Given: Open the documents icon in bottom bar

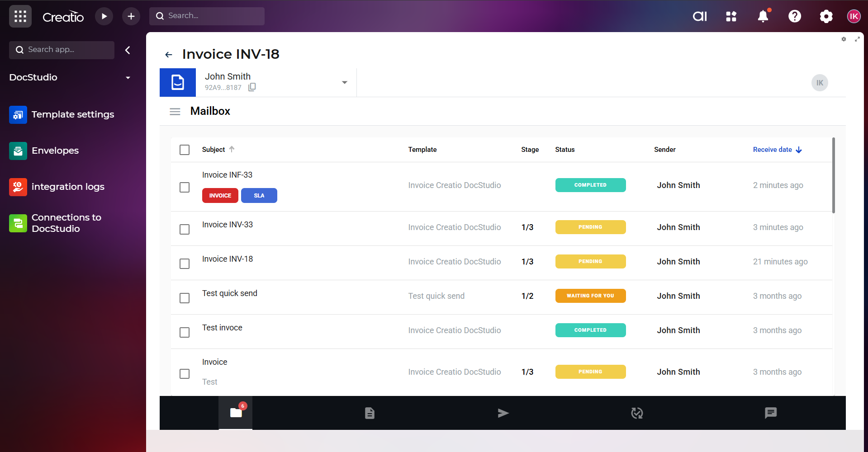Looking at the screenshot, I should coord(370,413).
